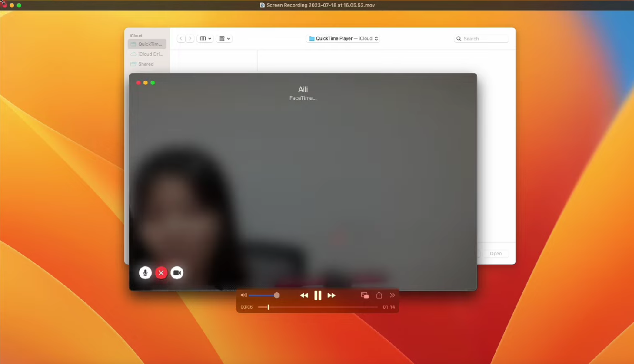Adjust the QuickTime volume slider

tap(263, 296)
